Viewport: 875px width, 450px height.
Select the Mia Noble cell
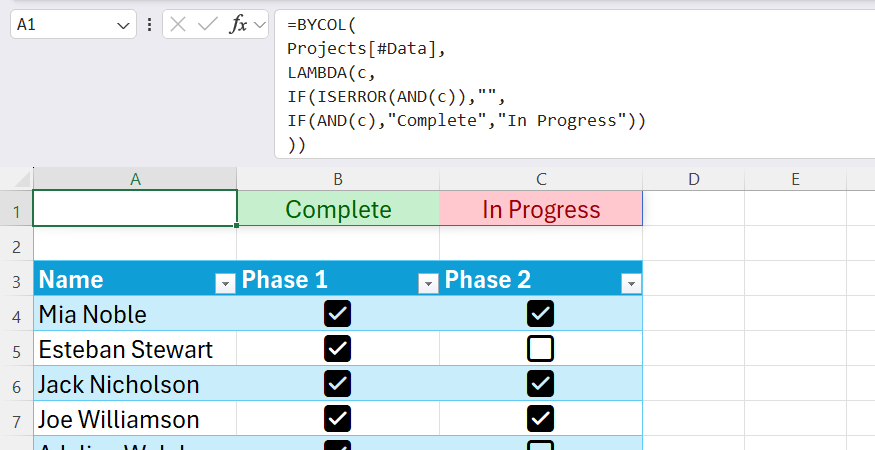tap(135, 314)
